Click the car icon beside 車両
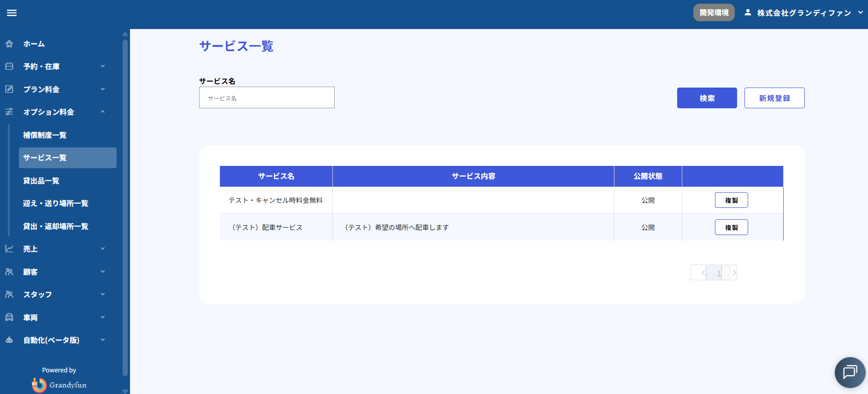 (x=9, y=318)
